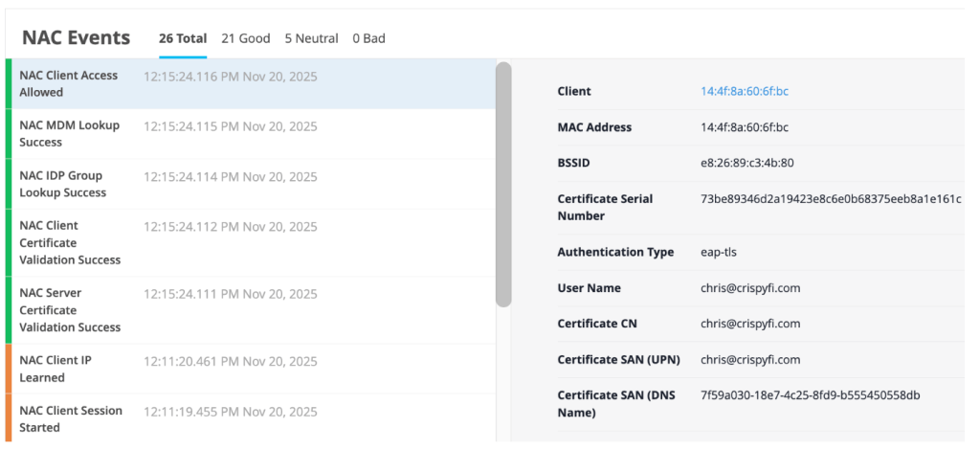This screenshot has width=980, height=450.
Task: Click the Certificate Serial Number value
Action: point(831,199)
